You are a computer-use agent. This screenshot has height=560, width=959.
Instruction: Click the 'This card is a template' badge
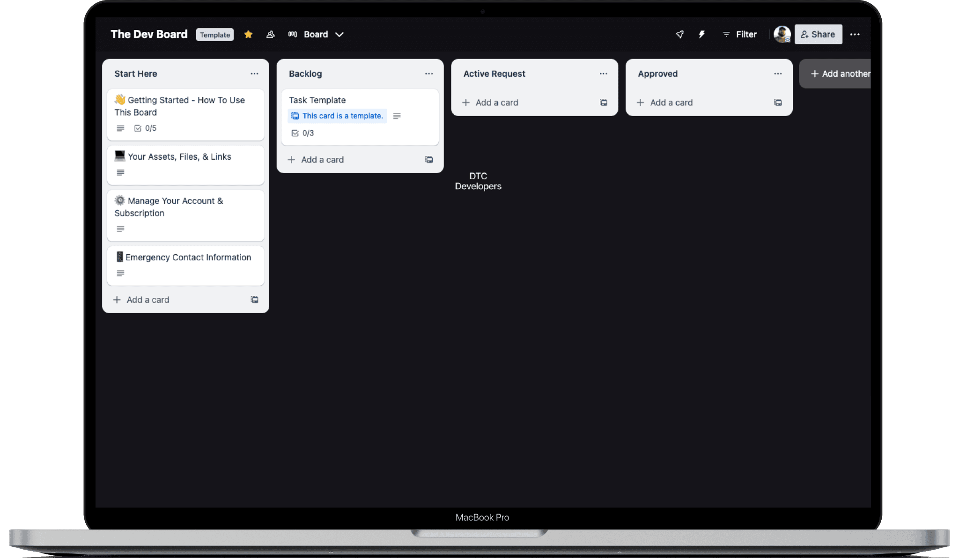coord(337,116)
